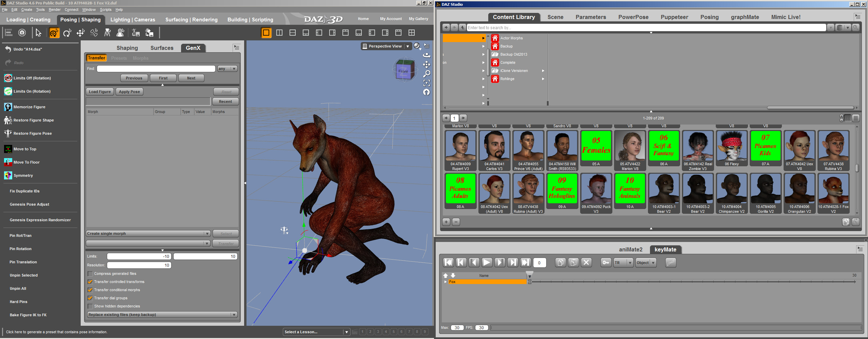
Task: Open the Object scope dropdown in keyMate
Action: (x=646, y=262)
